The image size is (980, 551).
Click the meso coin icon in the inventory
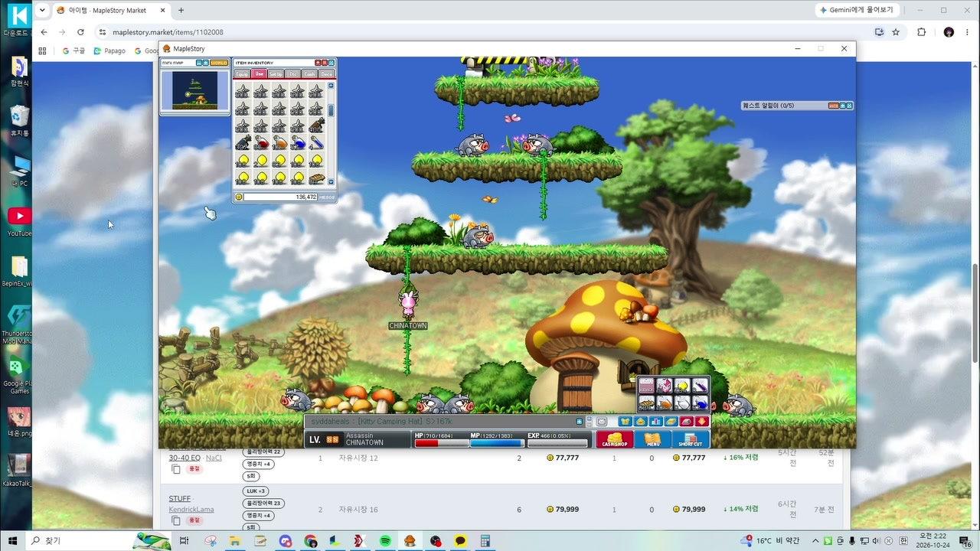239,197
